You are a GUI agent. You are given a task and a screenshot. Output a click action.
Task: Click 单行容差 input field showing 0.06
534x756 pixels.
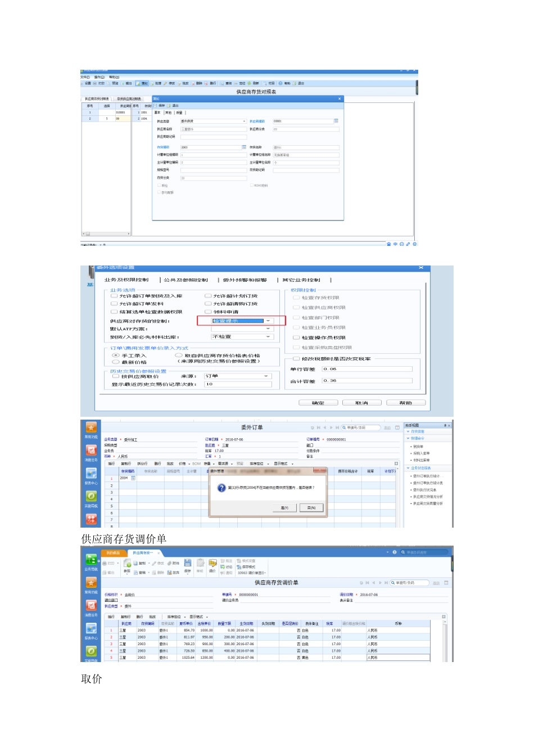(x=367, y=369)
